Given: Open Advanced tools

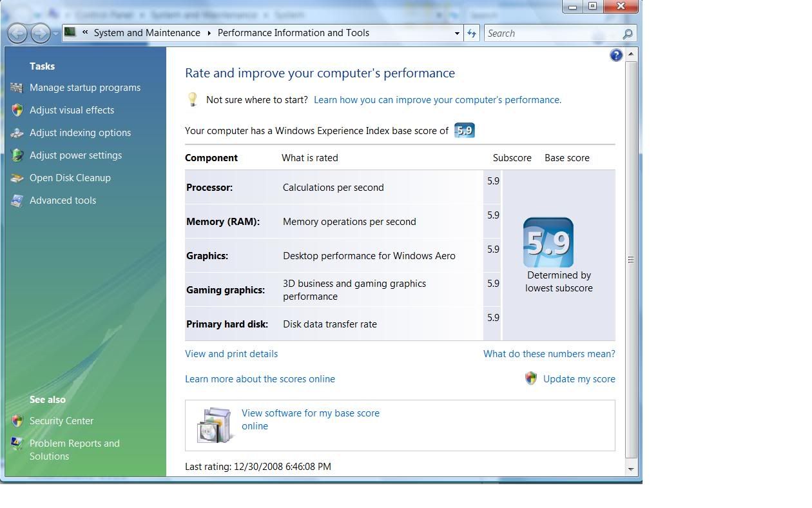Looking at the screenshot, I should click(63, 200).
